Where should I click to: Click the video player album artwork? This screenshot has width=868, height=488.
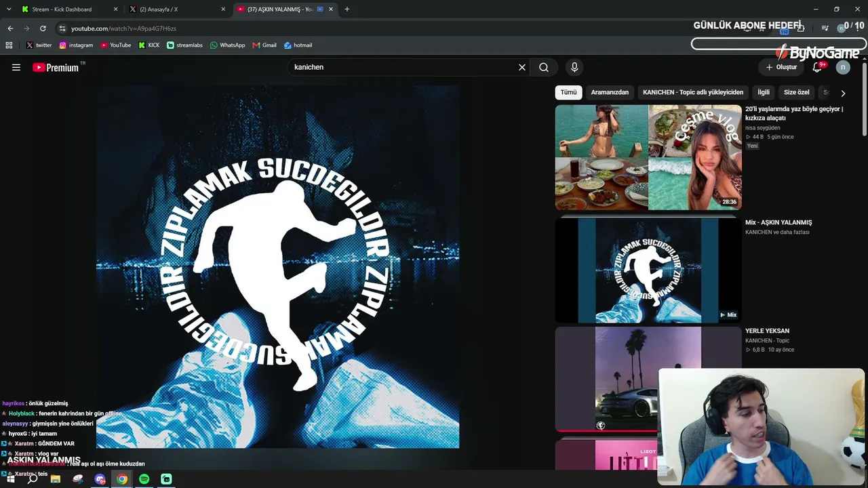coord(277,266)
